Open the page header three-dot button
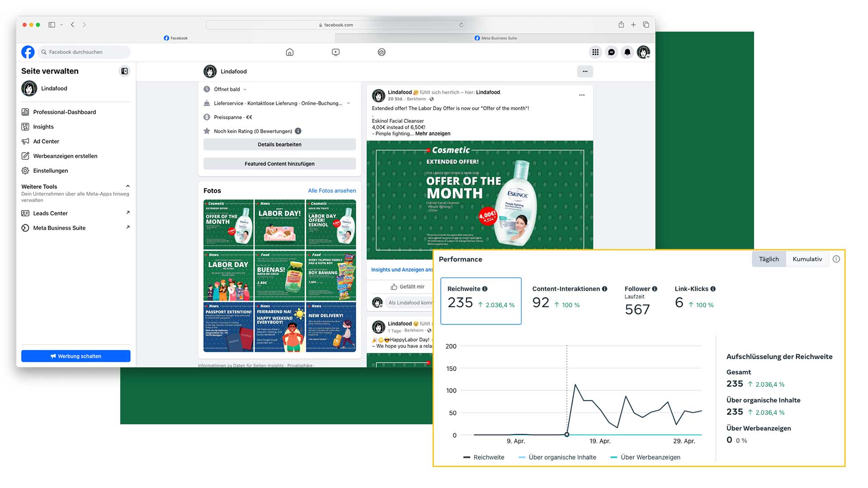Viewport: 868px width, 488px height. tap(585, 71)
